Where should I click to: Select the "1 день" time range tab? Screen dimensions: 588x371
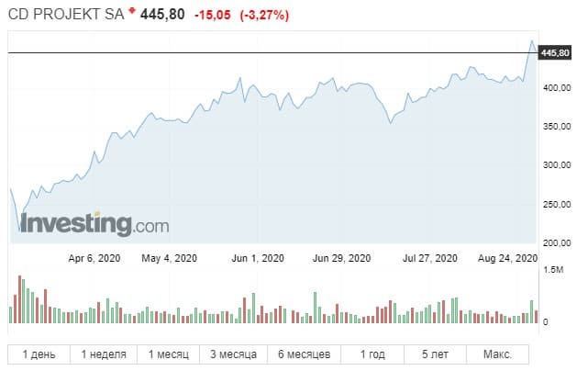click(x=39, y=354)
